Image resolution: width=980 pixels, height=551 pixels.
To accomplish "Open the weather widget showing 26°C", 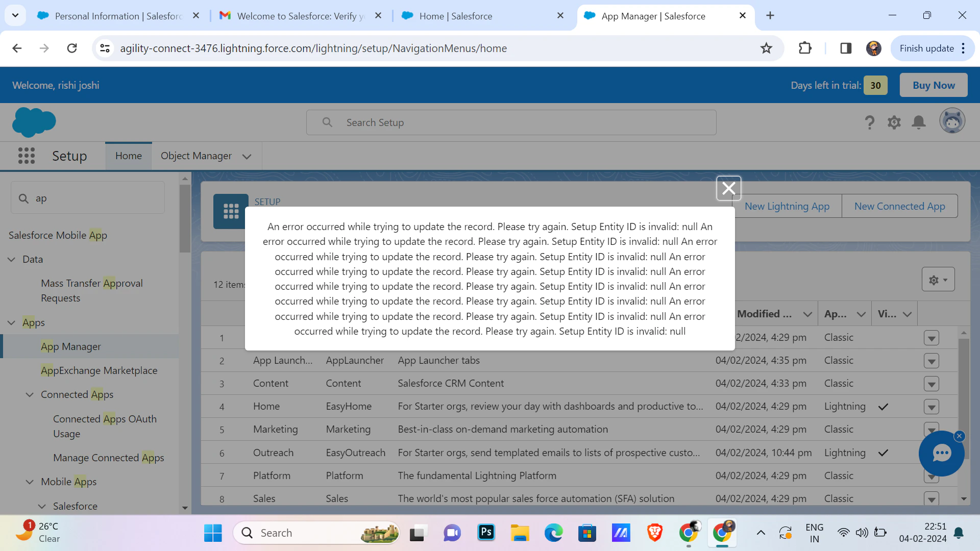I will point(38,533).
